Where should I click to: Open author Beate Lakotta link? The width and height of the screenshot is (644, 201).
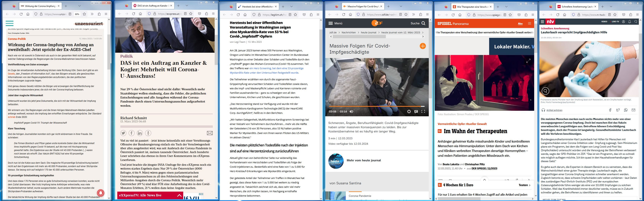click(451, 164)
